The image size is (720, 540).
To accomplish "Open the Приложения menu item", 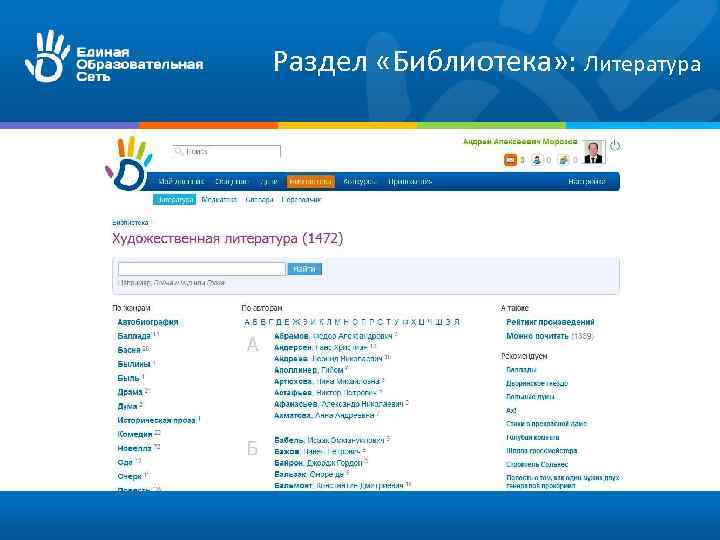I will click(410, 181).
